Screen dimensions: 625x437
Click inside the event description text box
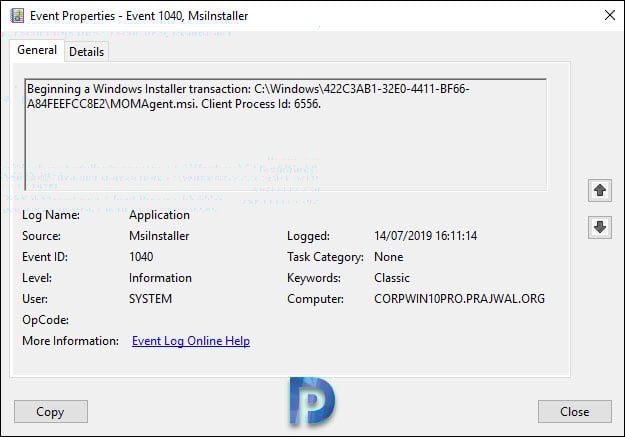[x=286, y=135]
